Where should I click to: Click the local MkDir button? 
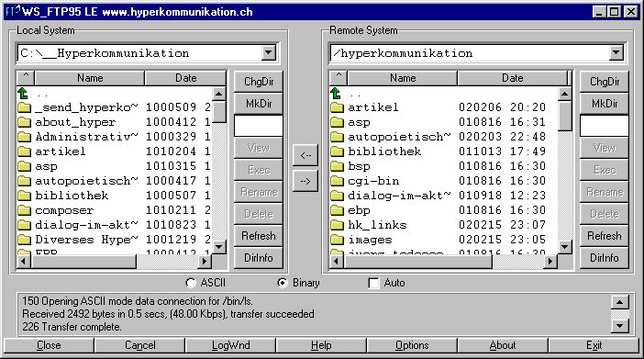coord(259,103)
